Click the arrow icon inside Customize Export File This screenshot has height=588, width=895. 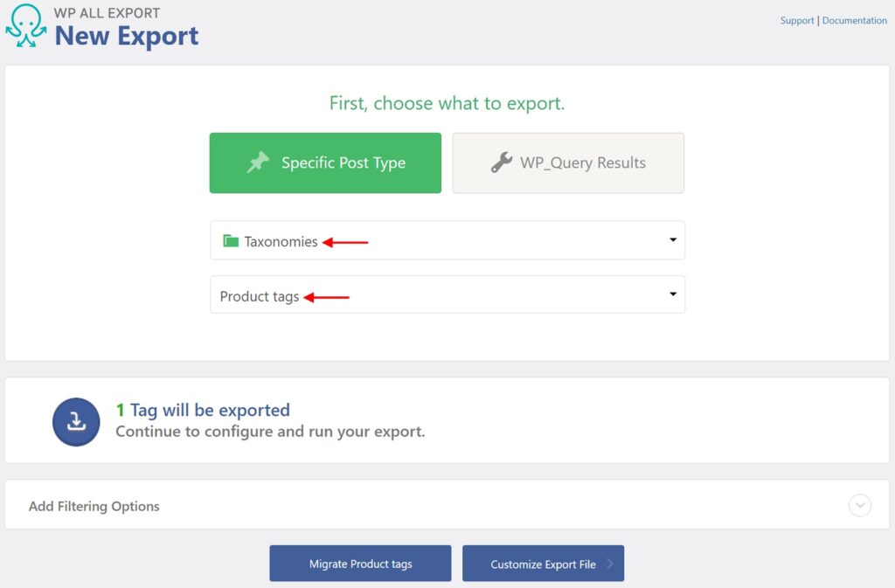[609, 563]
